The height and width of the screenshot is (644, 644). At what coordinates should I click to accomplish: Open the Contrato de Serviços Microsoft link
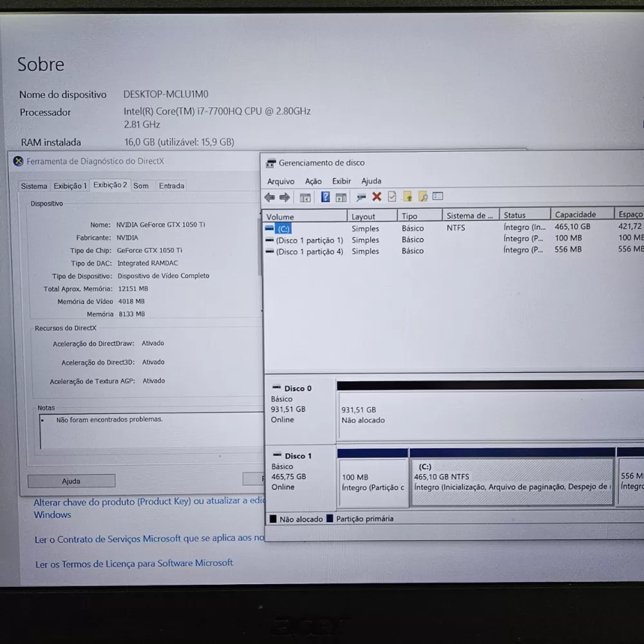click(149, 538)
